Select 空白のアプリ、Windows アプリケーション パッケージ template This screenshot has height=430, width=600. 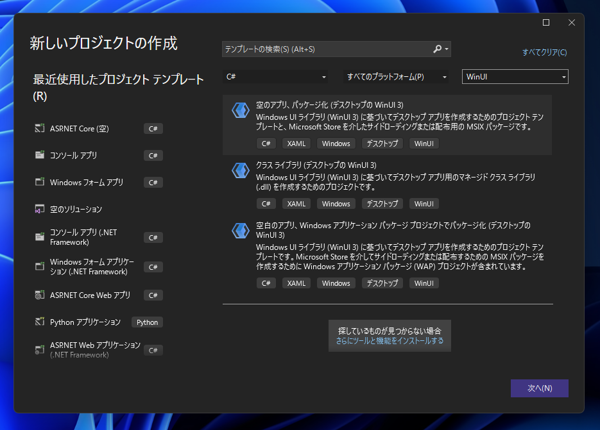(387, 254)
